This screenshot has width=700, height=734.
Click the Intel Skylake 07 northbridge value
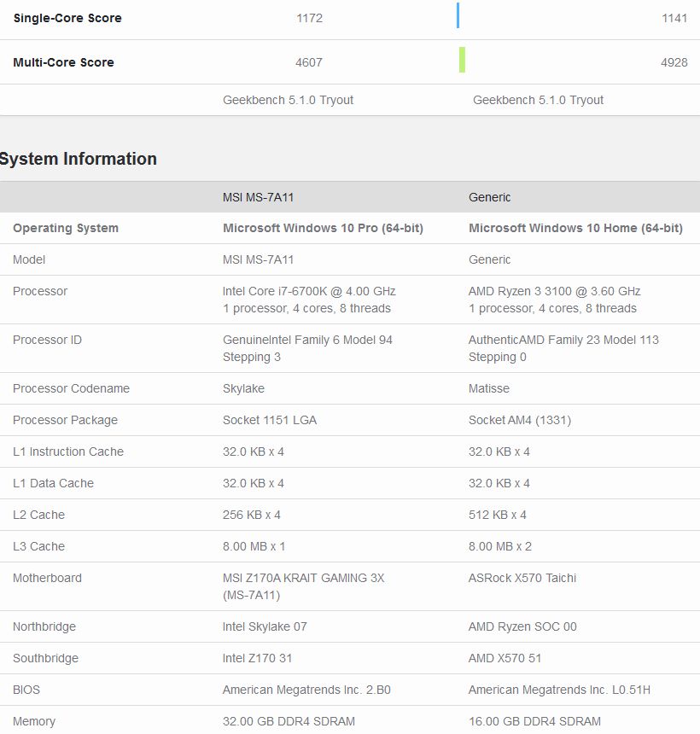(265, 626)
